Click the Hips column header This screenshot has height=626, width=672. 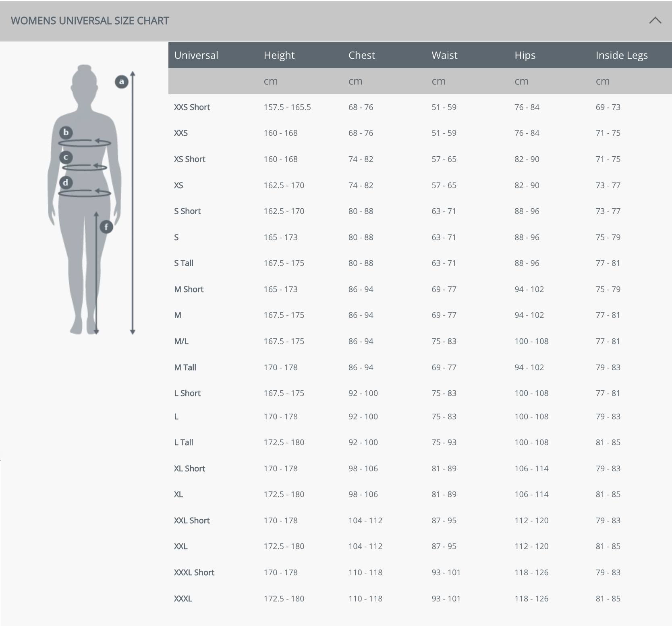click(x=525, y=55)
